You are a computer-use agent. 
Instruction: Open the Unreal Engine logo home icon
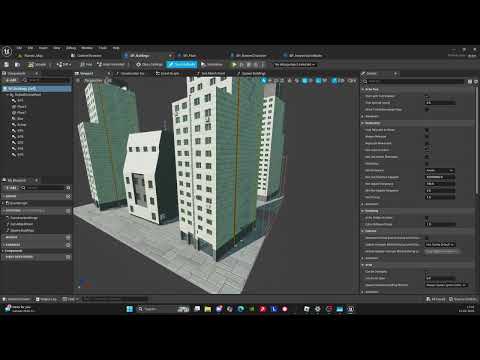[7, 52]
